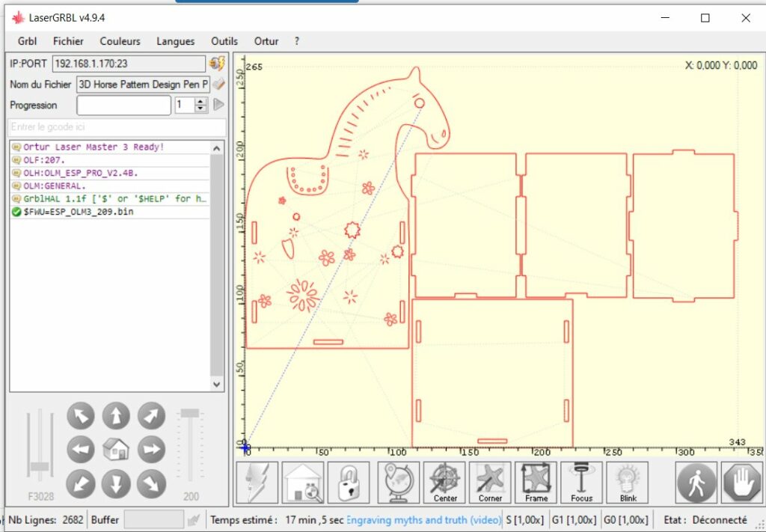The image size is (766, 532).
Task: Click the connect lightning plug icon
Action: click(217, 64)
